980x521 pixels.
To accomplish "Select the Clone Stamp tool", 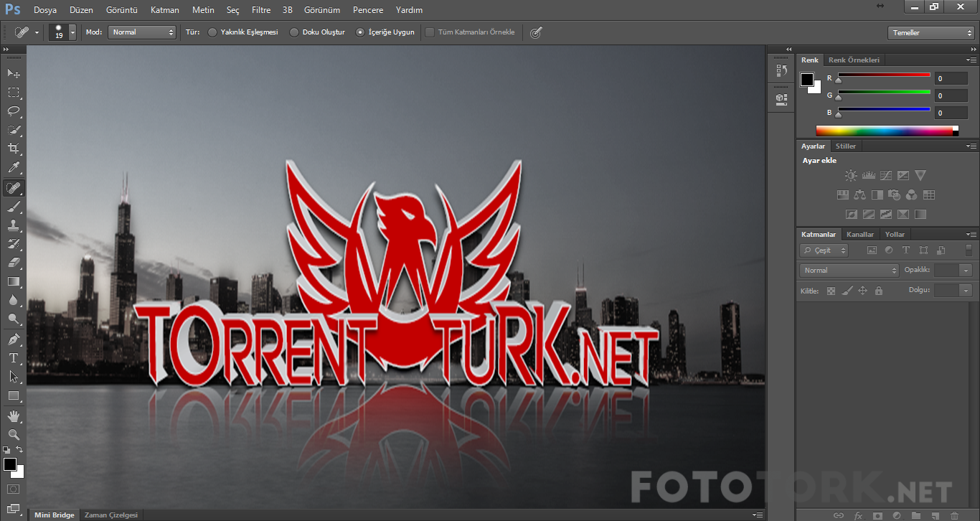I will (14, 225).
